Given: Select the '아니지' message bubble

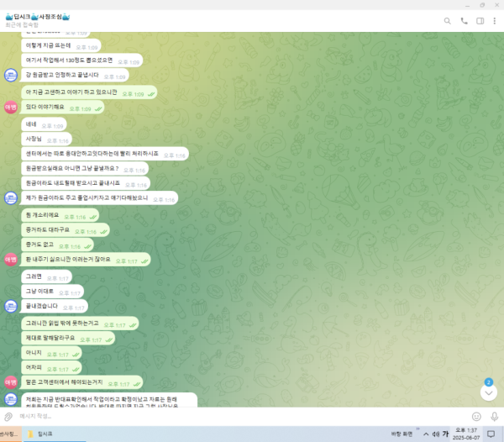Looking at the screenshot, I should click(x=51, y=353).
